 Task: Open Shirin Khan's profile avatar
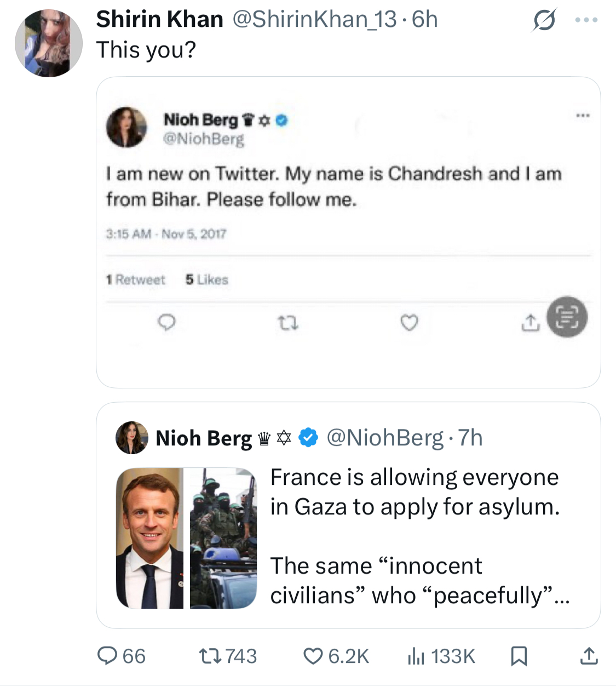49,43
